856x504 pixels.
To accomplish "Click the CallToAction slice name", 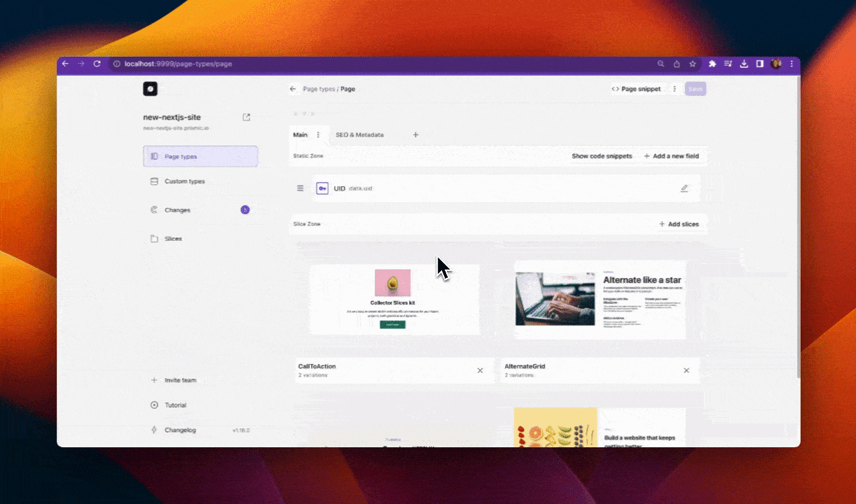I will click(317, 366).
